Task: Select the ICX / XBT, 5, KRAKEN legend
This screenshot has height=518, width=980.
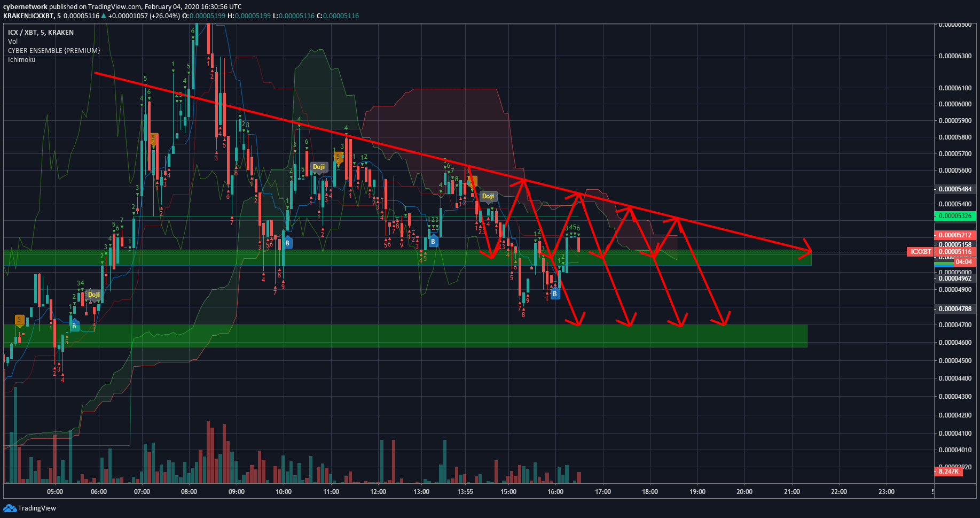Action: pyautogui.click(x=41, y=33)
